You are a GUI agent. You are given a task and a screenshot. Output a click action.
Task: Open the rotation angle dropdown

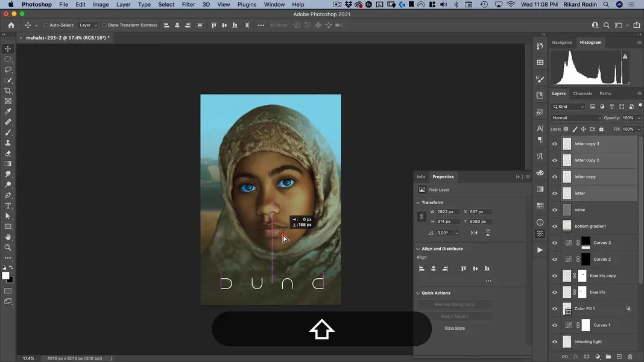456,232
